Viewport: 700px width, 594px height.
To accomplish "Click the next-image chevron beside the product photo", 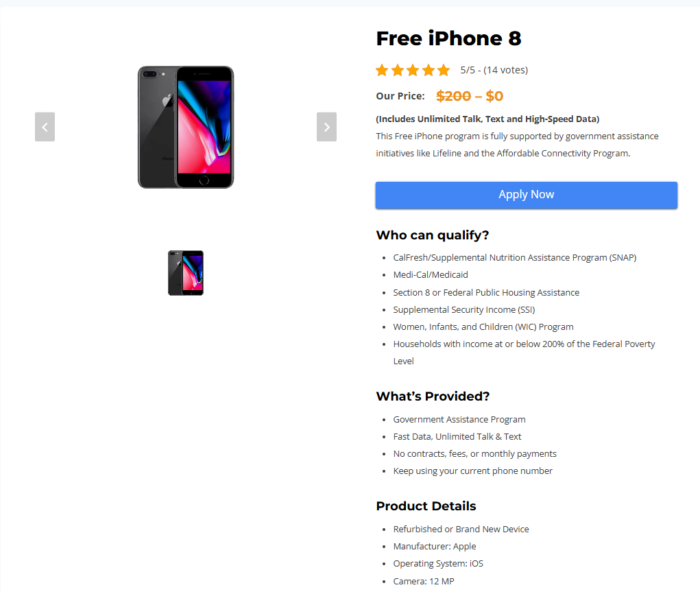I will point(326,127).
